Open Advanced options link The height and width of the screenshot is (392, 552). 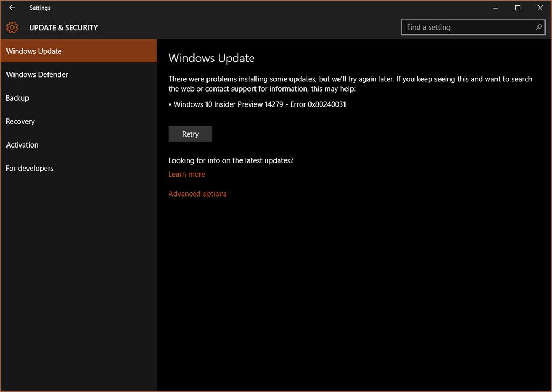pyautogui.click(x=197, y=194)
